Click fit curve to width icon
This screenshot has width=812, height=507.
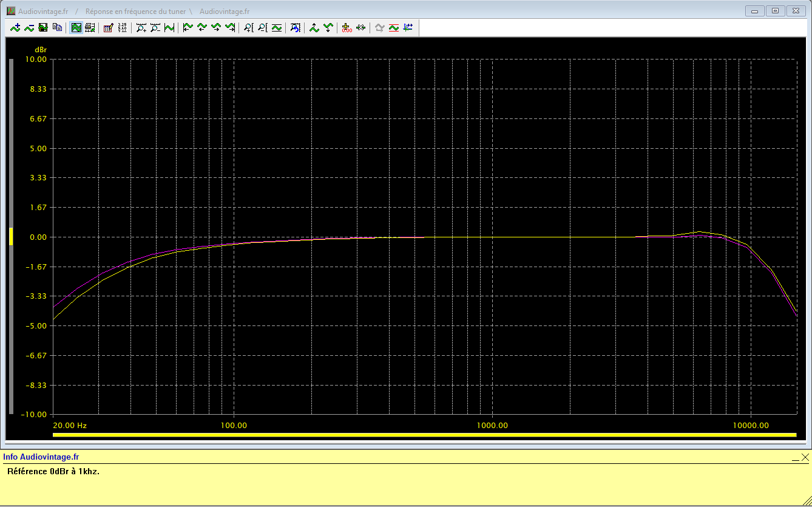pos(169,27)
